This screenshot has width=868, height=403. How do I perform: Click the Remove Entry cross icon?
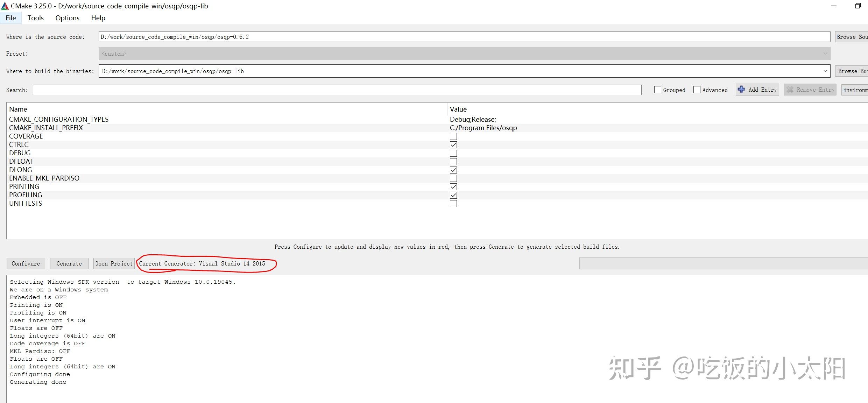tap(790, 90)
